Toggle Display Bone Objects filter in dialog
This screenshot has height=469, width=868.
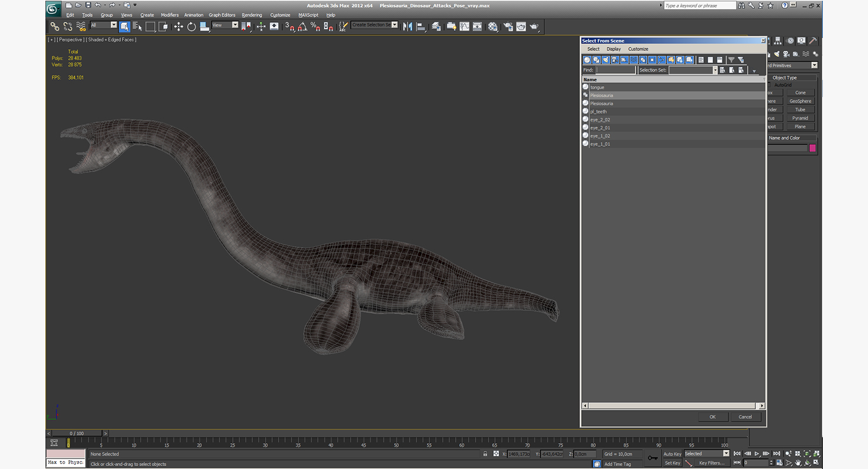pos(661,60)
